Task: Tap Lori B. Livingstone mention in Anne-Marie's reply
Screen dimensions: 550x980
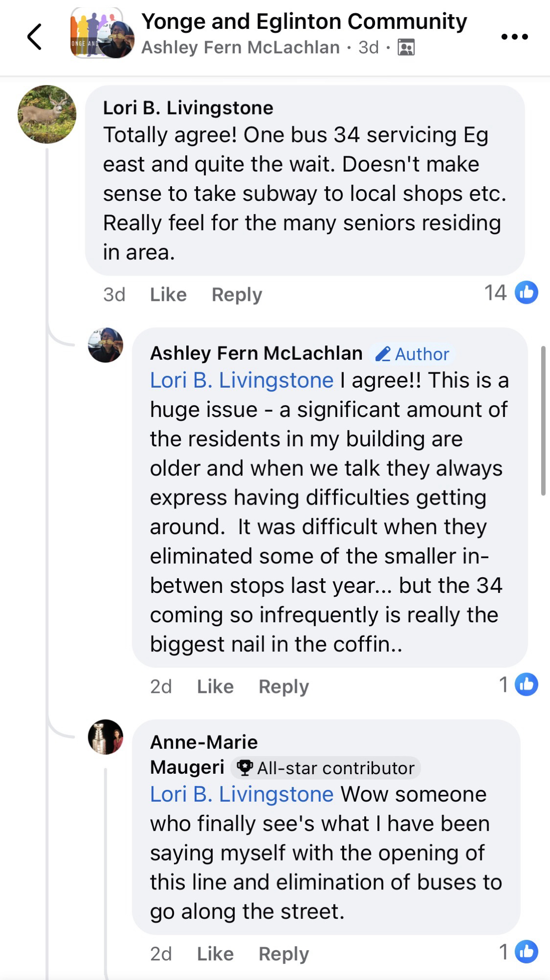Action: pyautogui.click(x=242, y=794)
